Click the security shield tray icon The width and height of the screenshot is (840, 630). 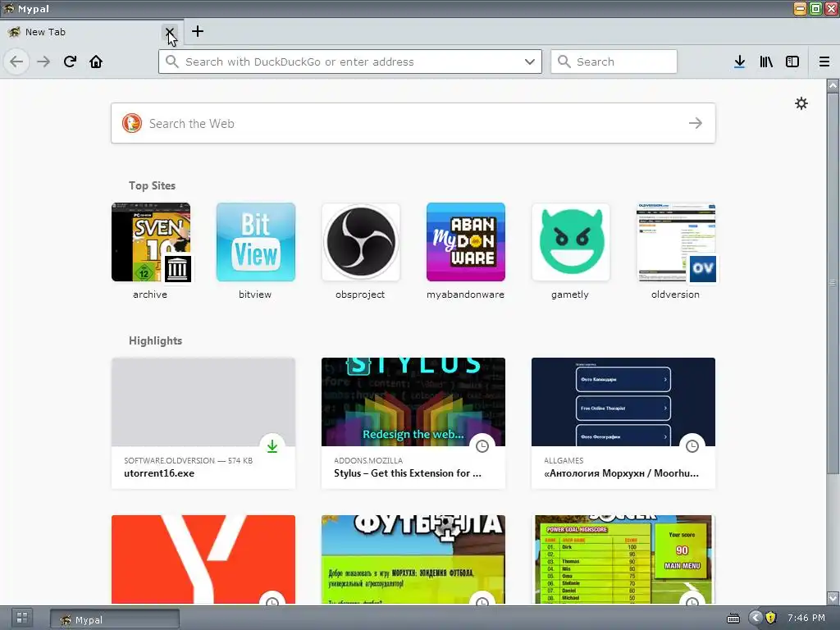(771, 618)
